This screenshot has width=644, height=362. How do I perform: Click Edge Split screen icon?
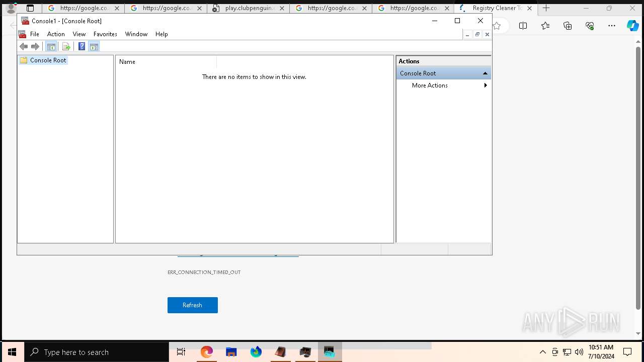click(x=523, y=26)
